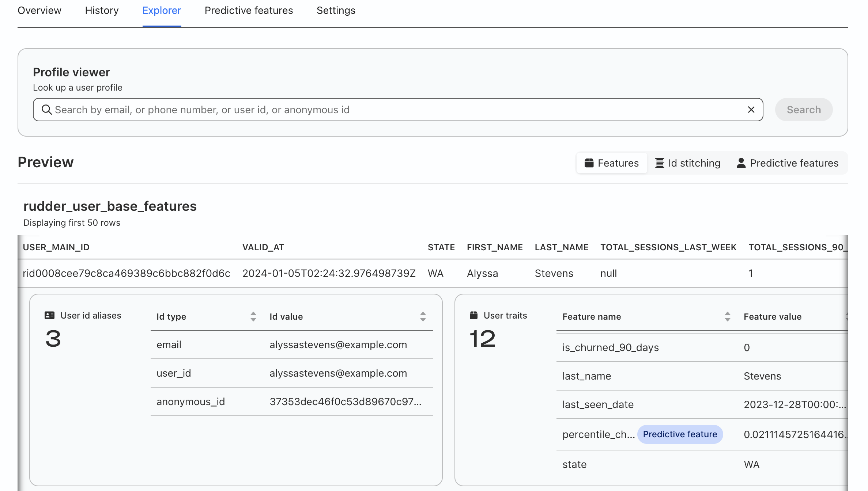Click the Predictive feature badge
868x491 pixels.
[680, 434]
